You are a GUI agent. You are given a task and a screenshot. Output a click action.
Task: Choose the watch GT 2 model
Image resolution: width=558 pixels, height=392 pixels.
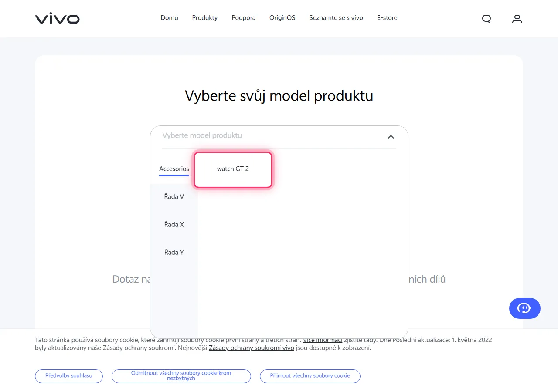click(233, 169)
